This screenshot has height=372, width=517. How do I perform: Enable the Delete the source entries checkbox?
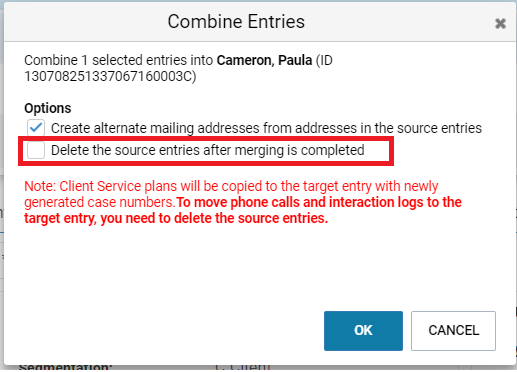click(x=36, y=150)
